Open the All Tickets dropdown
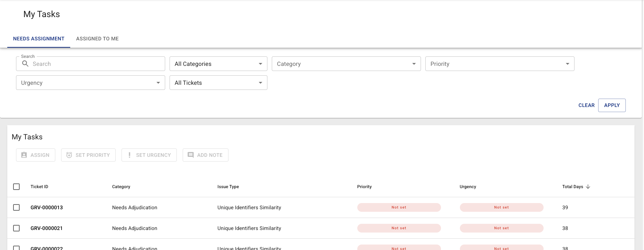The image size is (644, 250). [x=218, y=83]
